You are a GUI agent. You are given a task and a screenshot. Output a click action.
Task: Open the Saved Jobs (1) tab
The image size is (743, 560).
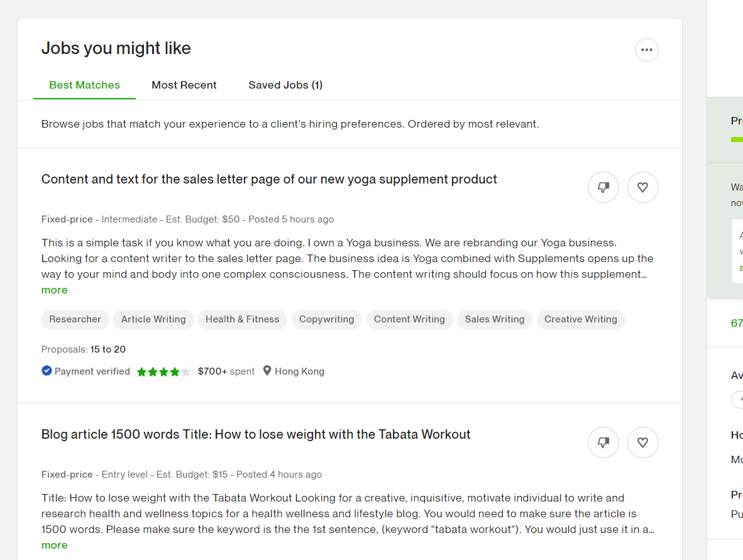click(x=285, y=85)
